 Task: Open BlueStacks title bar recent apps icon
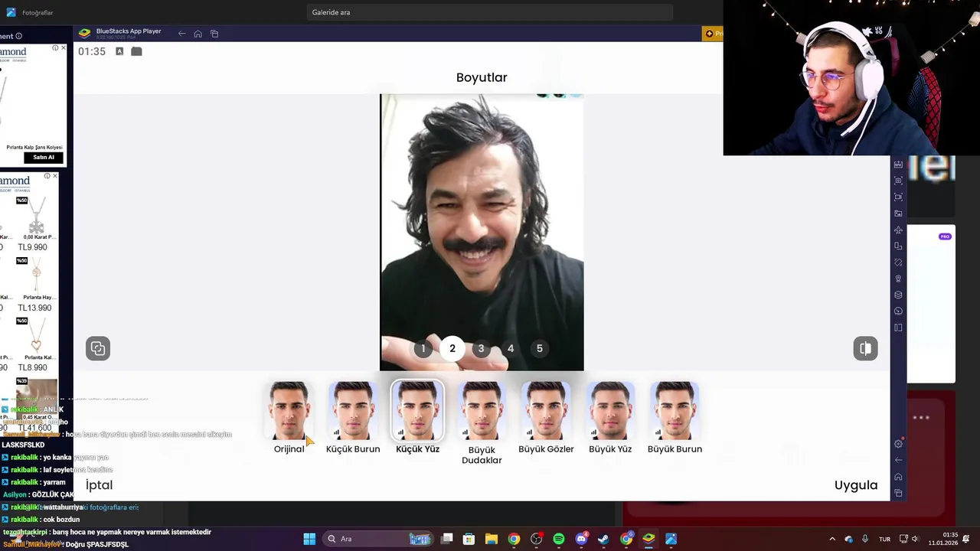(x=214, y=34)
